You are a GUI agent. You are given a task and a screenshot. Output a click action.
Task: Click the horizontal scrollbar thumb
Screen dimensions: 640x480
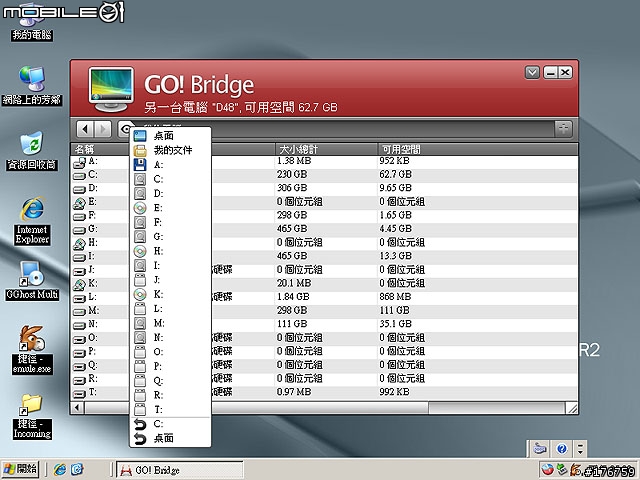256,407
